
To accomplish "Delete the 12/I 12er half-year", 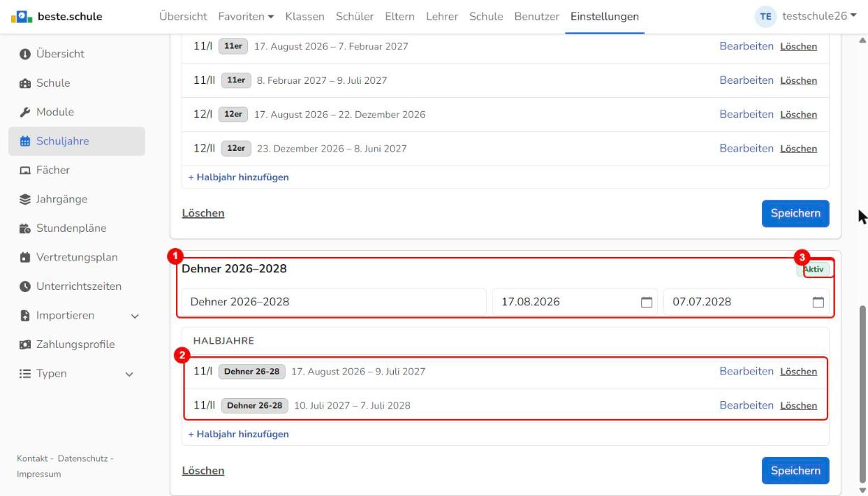I will tap(798, 115).
